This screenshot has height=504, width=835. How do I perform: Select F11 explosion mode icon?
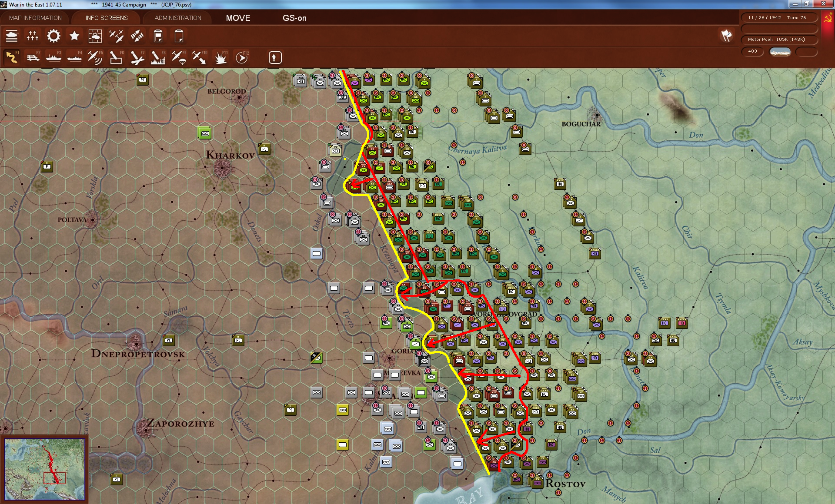coord(221,57)
